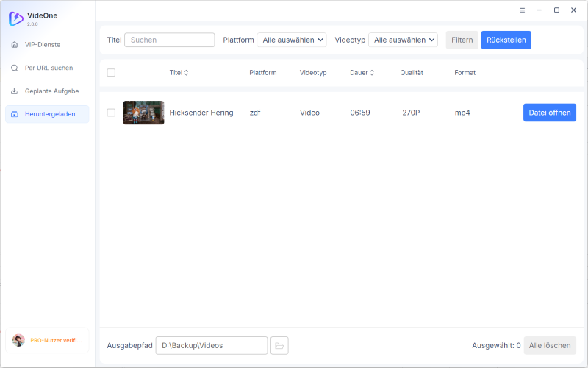Click the quality value 270P
The width and height of the screenshot is (588, 368).
pyautogui.click(x=411, y=113)
